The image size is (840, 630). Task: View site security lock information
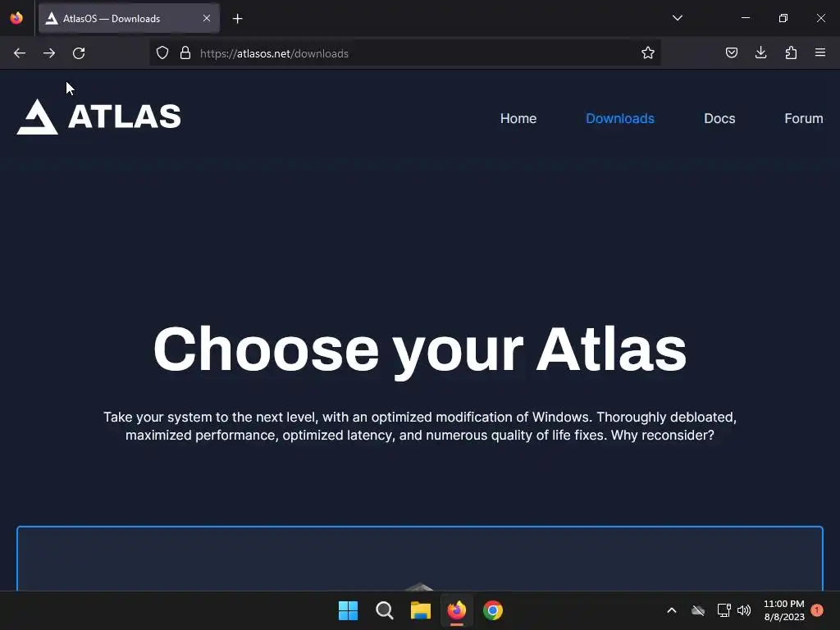[x=185, y=53]
